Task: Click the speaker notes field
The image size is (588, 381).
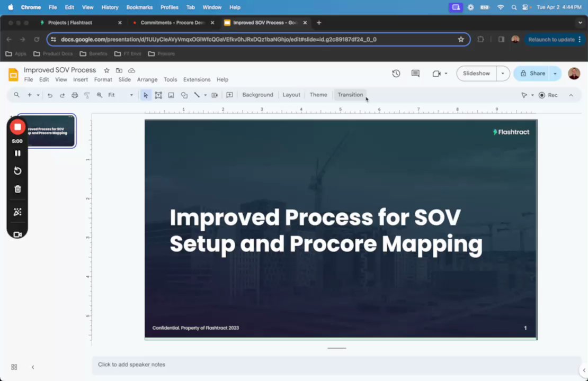Action: click(336, 365)
